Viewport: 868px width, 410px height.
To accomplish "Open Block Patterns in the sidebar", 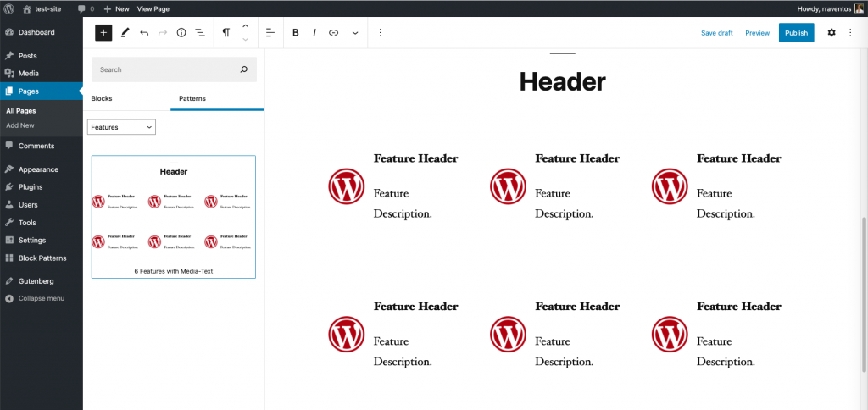I will (x=42, y=258).
